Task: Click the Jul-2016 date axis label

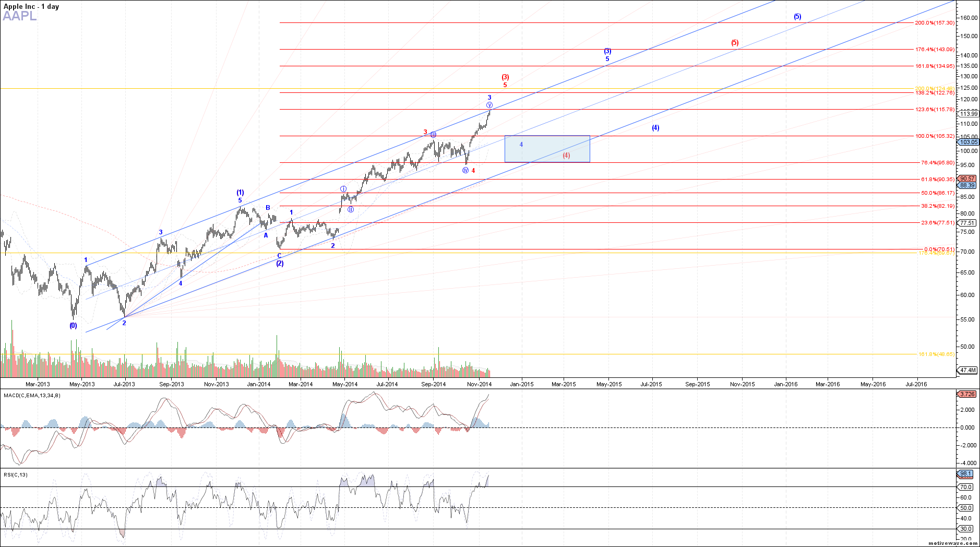Action: (916, 385)
